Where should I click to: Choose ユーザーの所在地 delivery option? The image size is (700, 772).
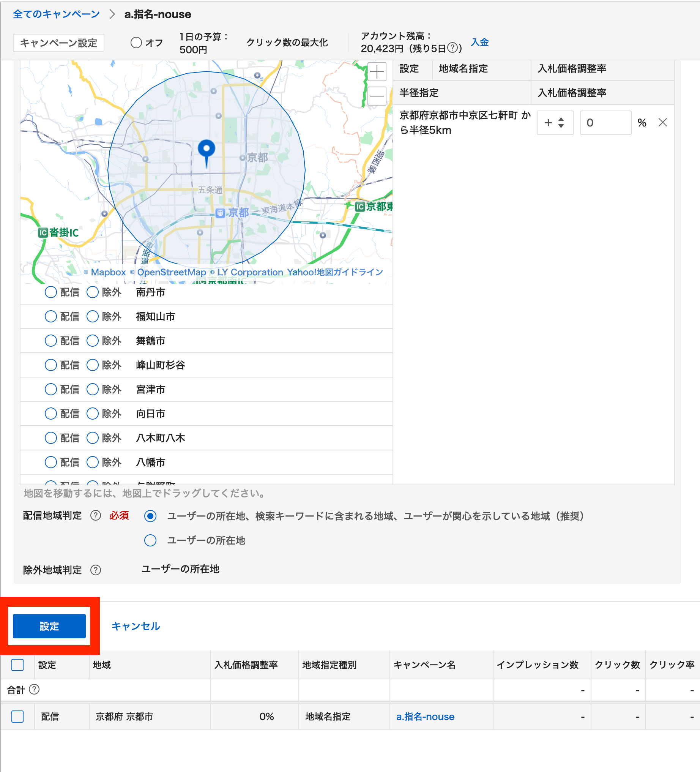[x=150, y=540]
